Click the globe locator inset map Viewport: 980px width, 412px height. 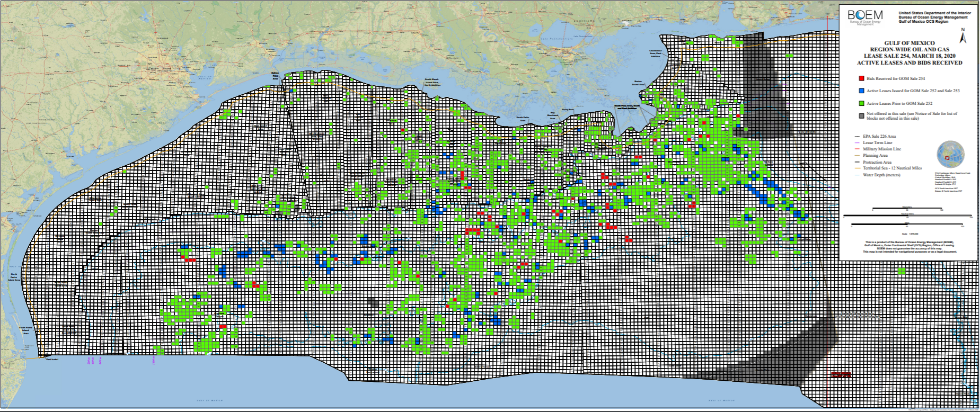click(x=950, y=154)
